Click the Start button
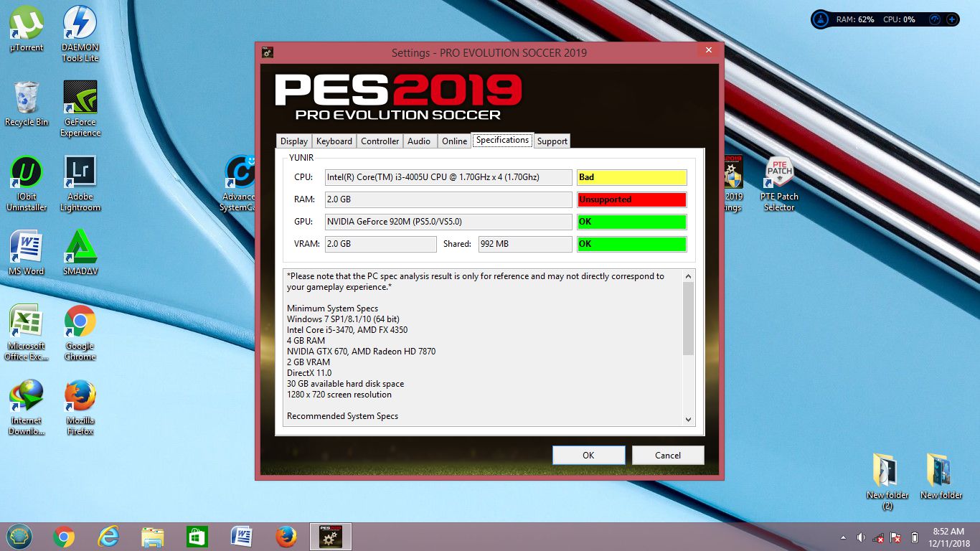 [x=19, y=537]
